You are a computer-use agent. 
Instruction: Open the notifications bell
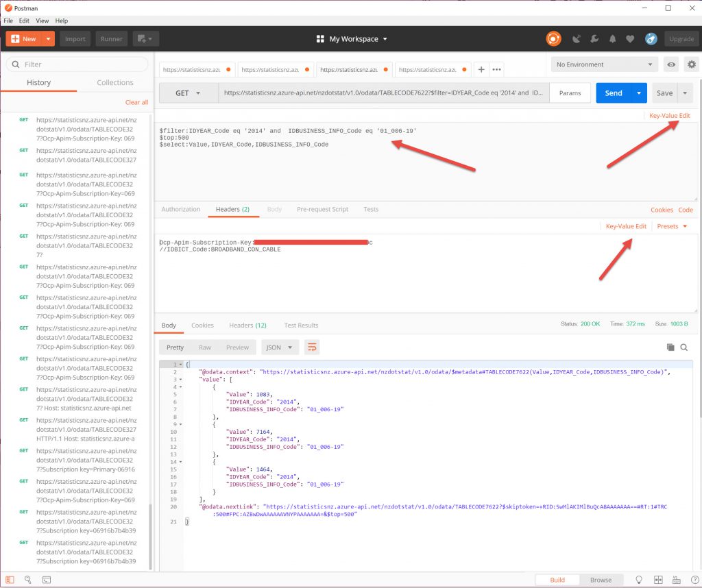(612, 39)
